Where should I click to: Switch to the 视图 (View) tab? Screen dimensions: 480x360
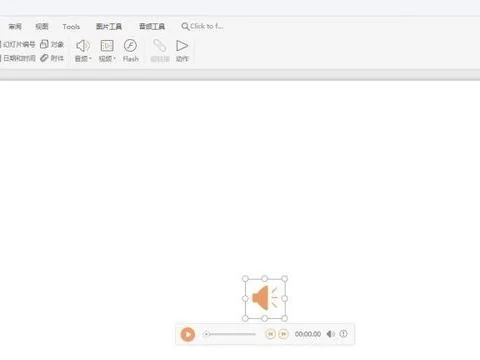tap(42, 26)
